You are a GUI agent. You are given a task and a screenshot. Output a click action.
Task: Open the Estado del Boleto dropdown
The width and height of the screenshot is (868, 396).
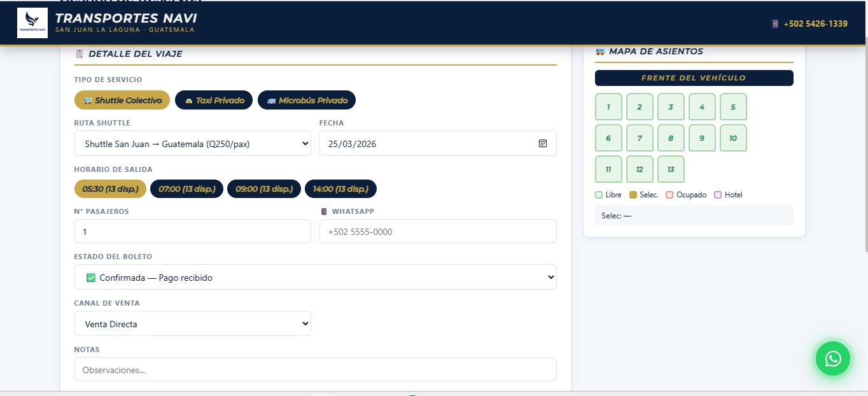point(315,278)
